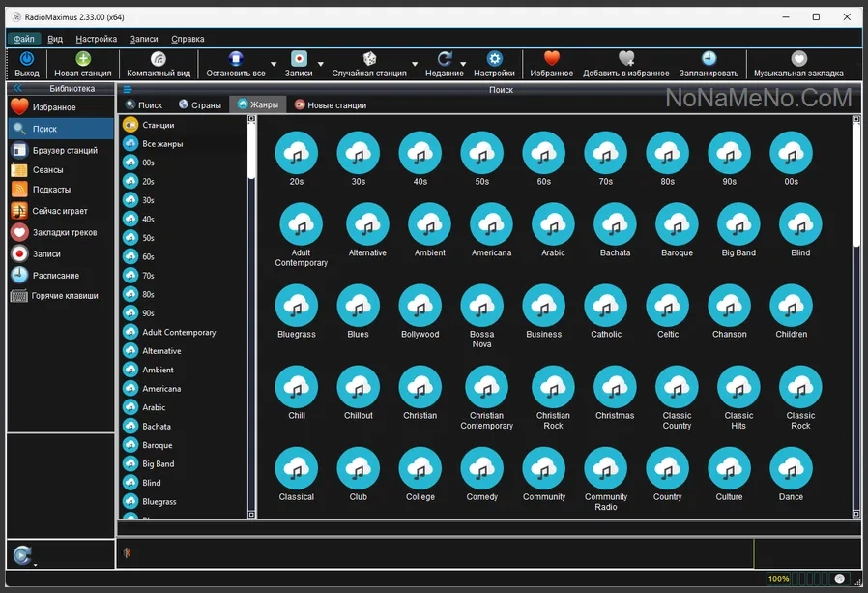Open Горячие клавиши in the sidebar
This screenshot has width=868, height=593.
point(65,296)
